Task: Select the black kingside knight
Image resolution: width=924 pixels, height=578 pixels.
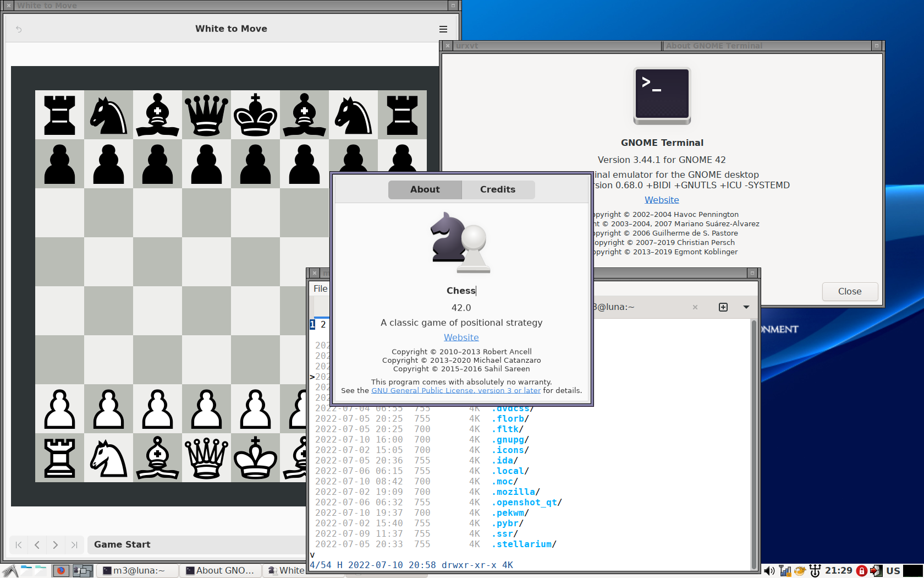Action: (353, 114)
